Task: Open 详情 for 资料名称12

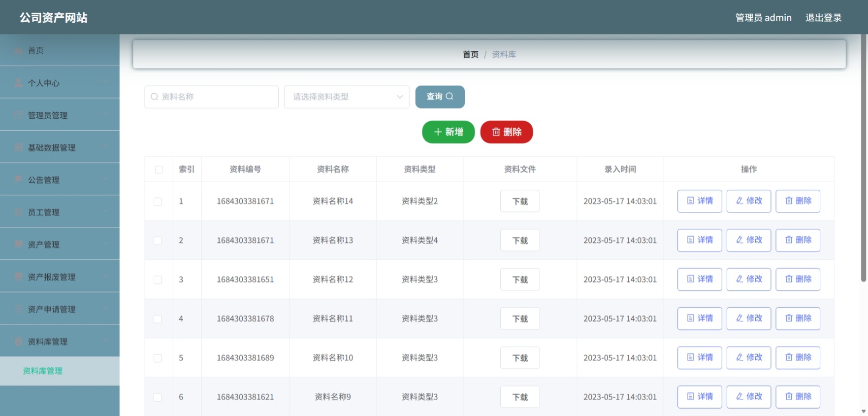Action: [x=700, y=279]
